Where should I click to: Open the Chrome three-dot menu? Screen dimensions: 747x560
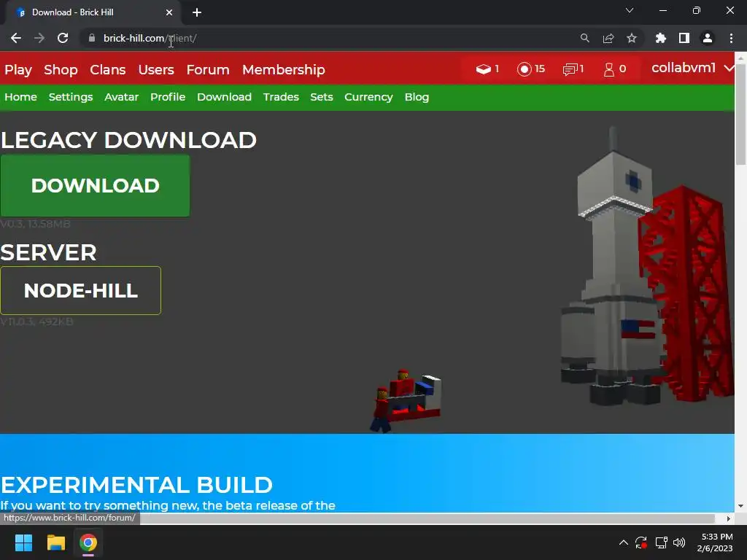[x=731, y=38]
